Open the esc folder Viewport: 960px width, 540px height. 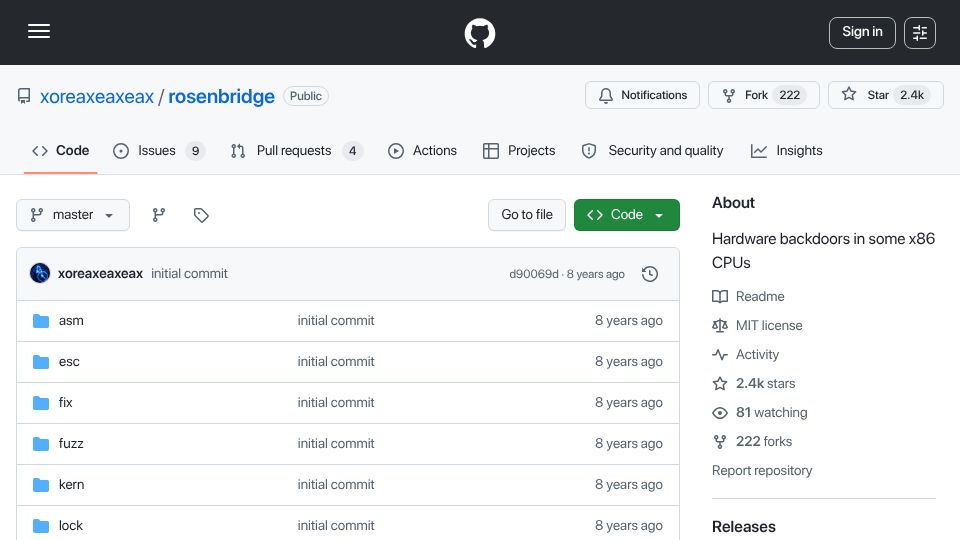69,362
